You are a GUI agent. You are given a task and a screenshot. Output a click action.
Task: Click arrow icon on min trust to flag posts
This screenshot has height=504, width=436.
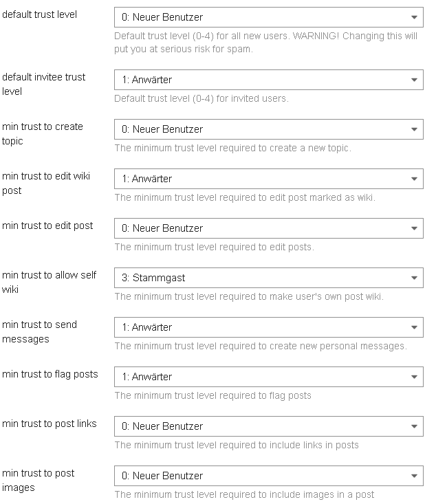(x=414, y=377)
